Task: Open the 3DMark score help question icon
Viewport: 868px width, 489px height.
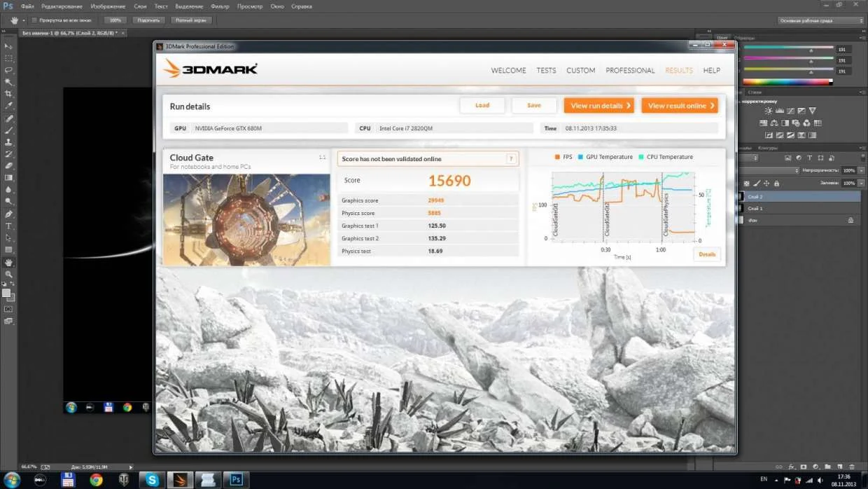Action: coord(511,159)
